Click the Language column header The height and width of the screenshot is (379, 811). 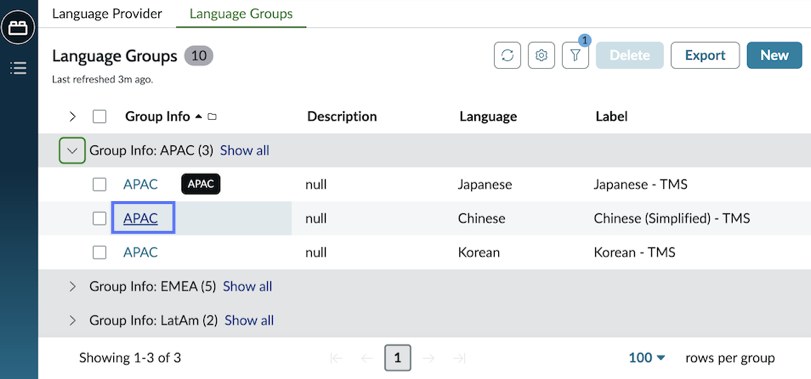click(x=488, y=117)
